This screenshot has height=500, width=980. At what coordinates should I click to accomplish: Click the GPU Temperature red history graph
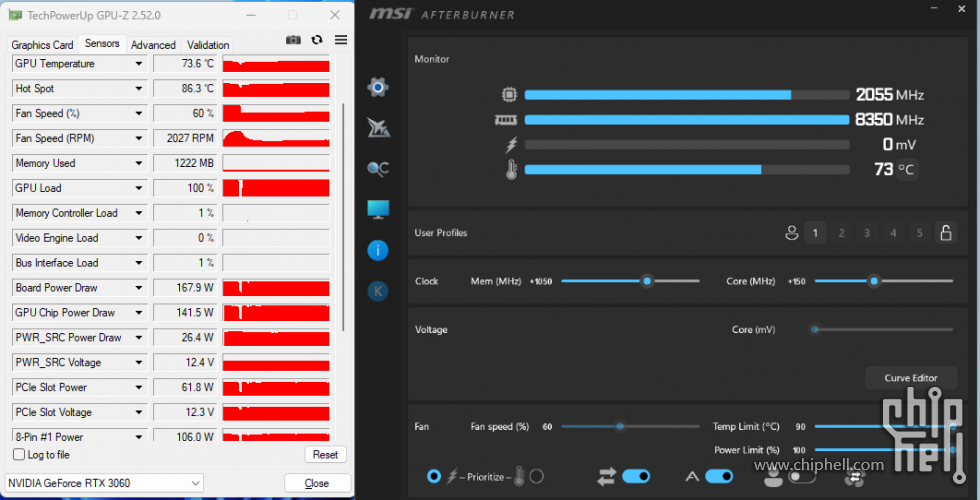(x=276, y=64)
